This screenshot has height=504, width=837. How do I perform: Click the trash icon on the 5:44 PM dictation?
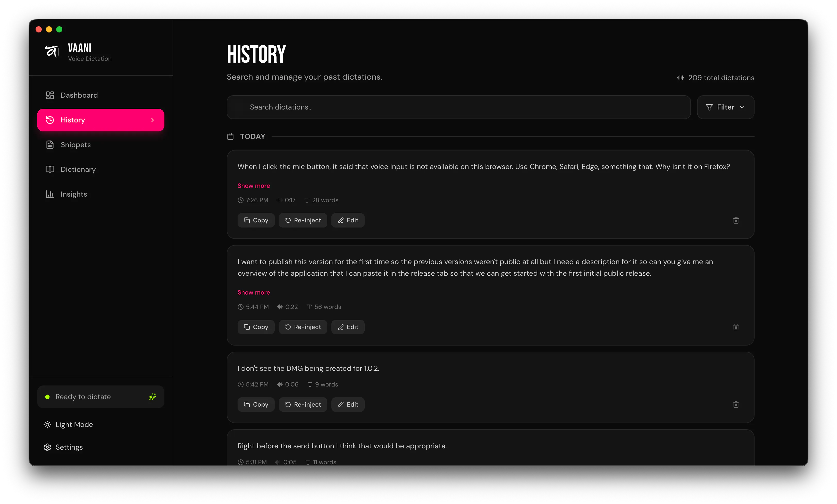(735, 327)
